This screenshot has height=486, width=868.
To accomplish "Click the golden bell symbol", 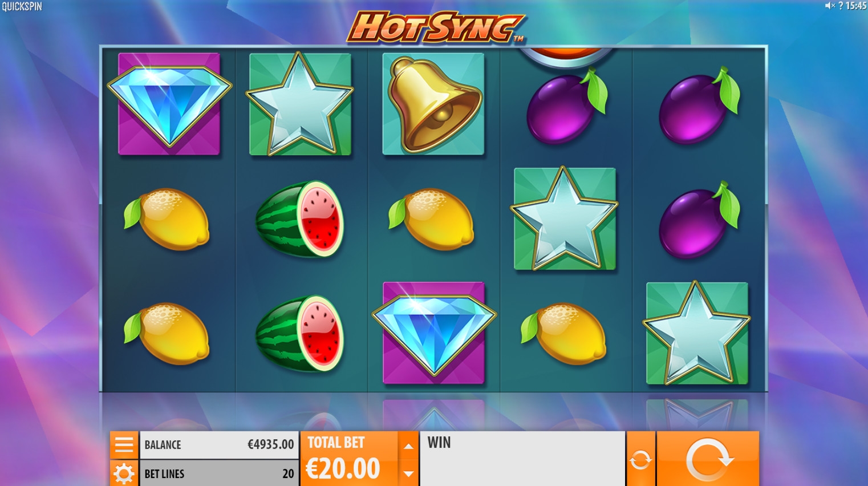I will pyautogui.click(x=433, y=104).
